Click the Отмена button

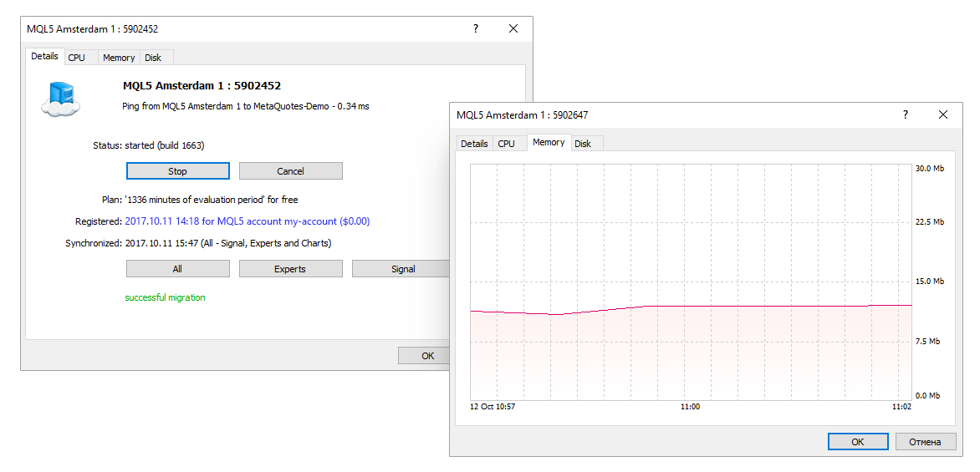(x=926, y=441)
